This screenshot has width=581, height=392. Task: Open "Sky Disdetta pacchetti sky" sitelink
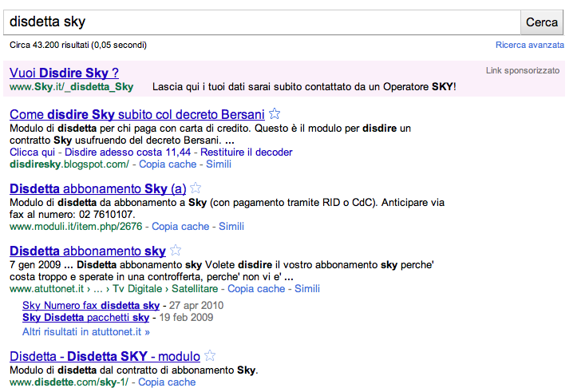[x=85, y=318]
